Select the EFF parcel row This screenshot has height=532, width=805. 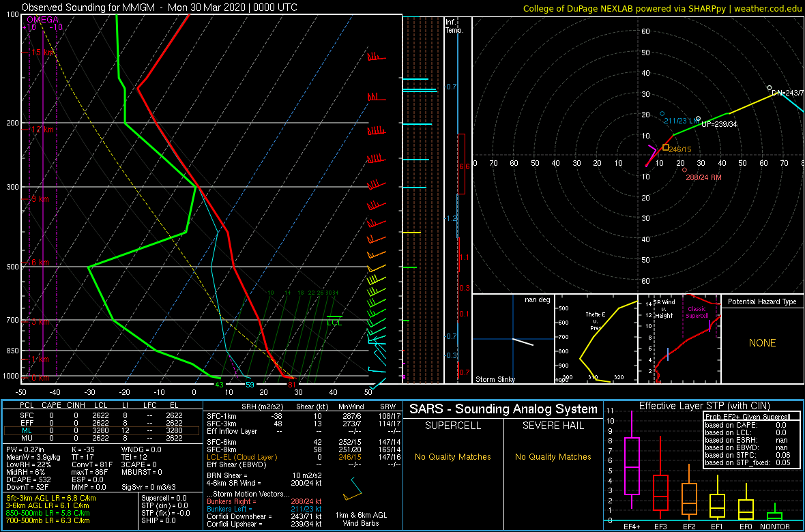[x=101, y=423]
